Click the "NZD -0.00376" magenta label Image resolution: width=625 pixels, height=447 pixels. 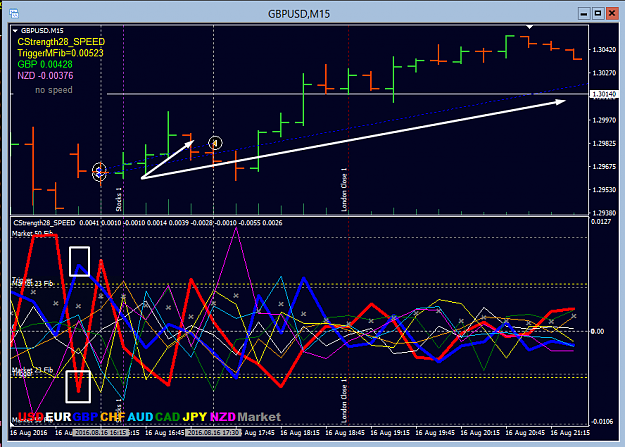click(x=45, y=75)
